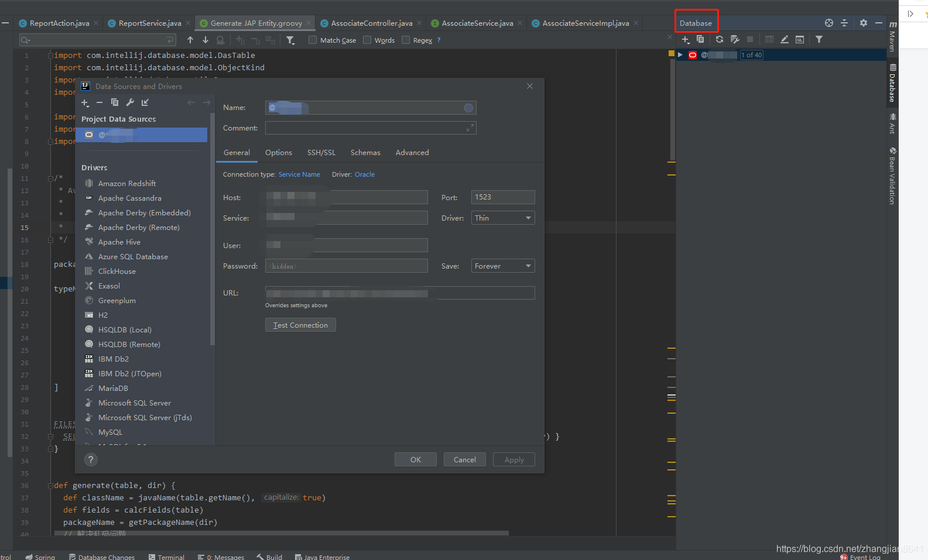928x560 pixels.
Task: Collapse all in Database panel header
Action: 844,23
